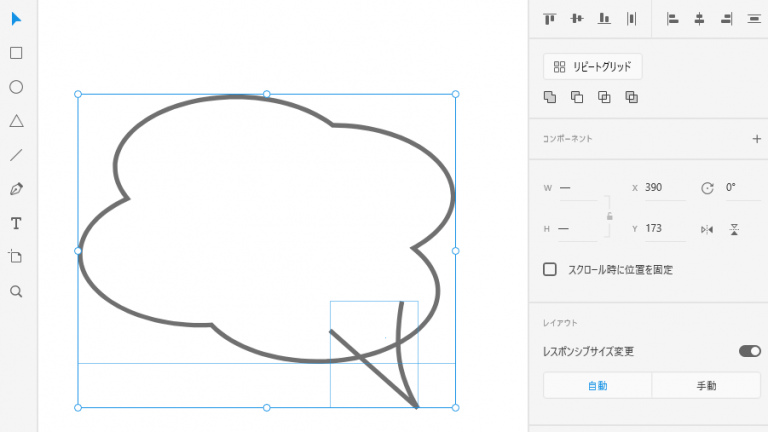This screenshot has width=768, height=432.
Task: Toggle the width-height aspect ratio lock
Action: pyautogui.click(x=609, y=216)
